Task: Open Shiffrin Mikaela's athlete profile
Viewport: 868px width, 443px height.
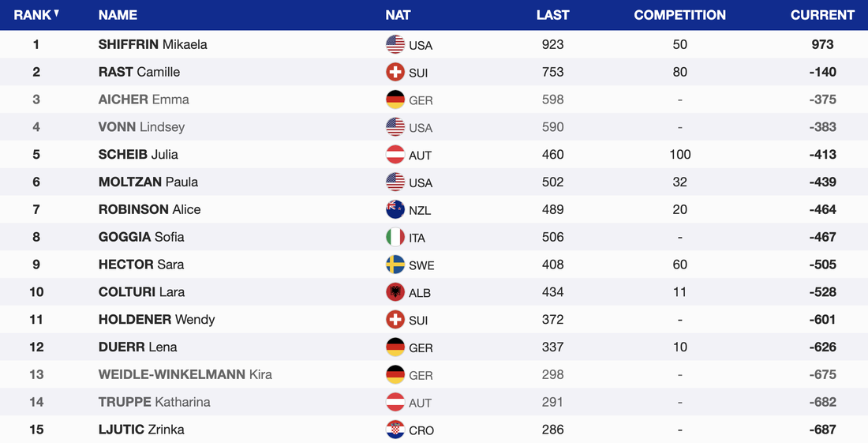Action: pyautogui.click(x=152, y=44)
